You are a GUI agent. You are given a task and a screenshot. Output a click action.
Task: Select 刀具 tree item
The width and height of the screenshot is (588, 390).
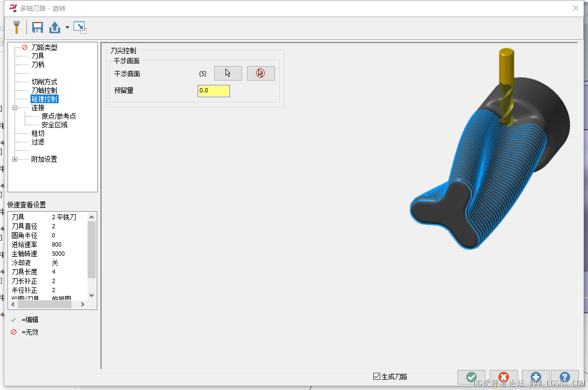(38, 56)
